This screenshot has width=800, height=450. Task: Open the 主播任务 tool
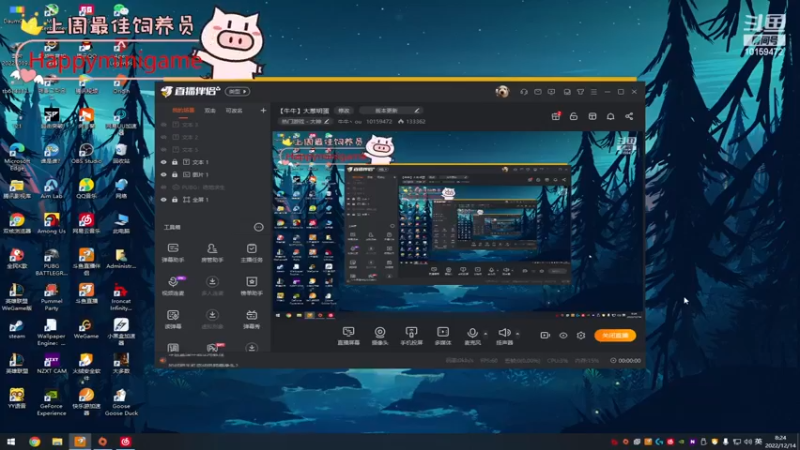click(x=251, y=253)
